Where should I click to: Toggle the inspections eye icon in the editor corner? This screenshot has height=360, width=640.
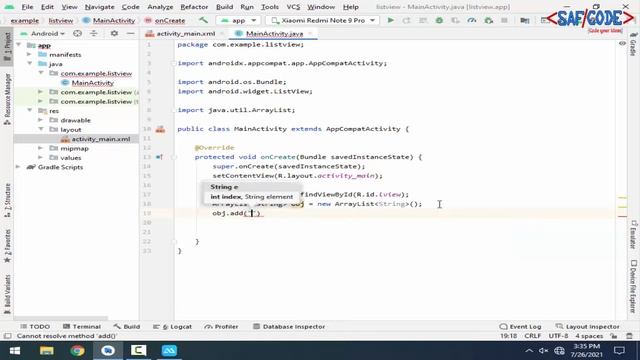coord(622,43)
